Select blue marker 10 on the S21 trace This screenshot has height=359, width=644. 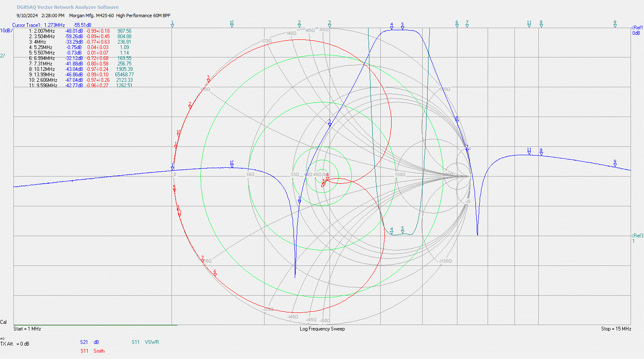pyautogui.click(x=232, y=164)
